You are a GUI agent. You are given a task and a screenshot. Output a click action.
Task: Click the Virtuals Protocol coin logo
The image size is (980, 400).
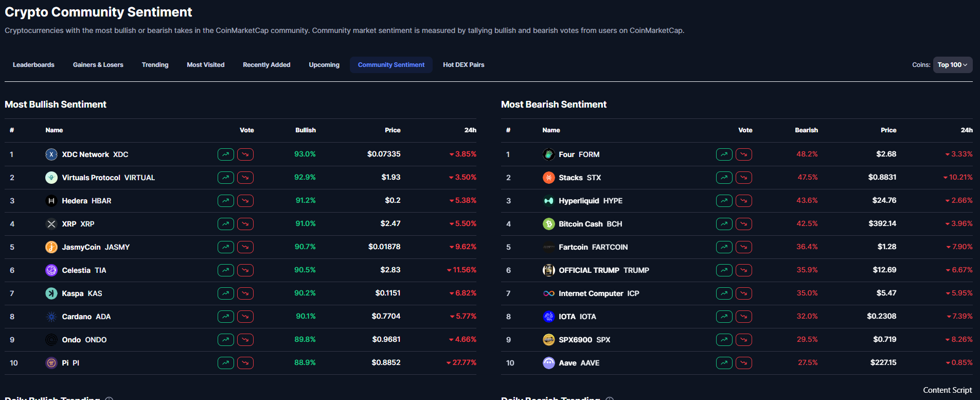coord(51,178)
